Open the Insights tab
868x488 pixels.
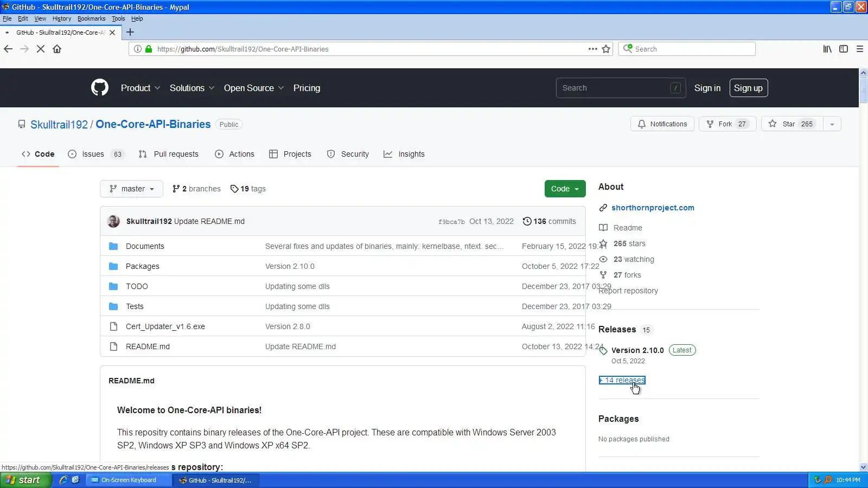(404, 154)
